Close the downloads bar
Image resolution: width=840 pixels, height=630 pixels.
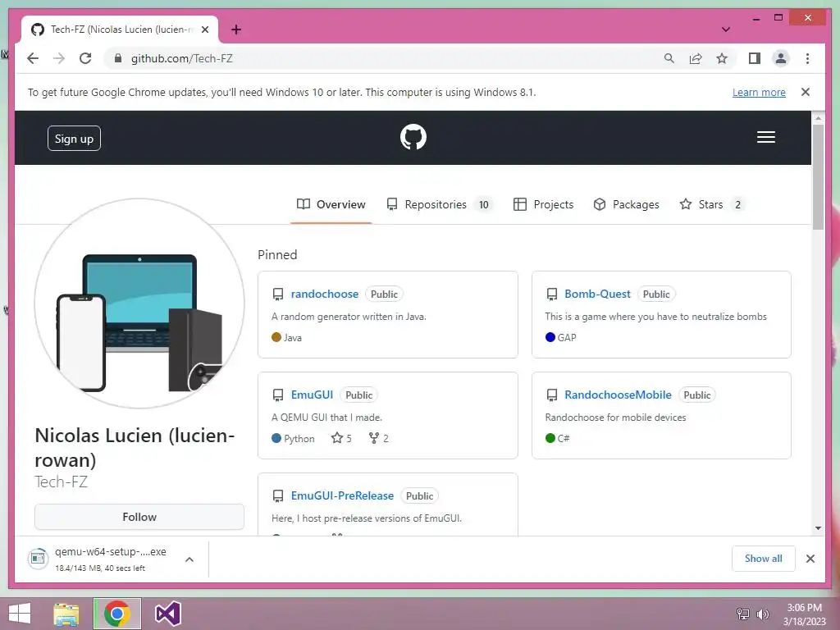click(810, 559)
